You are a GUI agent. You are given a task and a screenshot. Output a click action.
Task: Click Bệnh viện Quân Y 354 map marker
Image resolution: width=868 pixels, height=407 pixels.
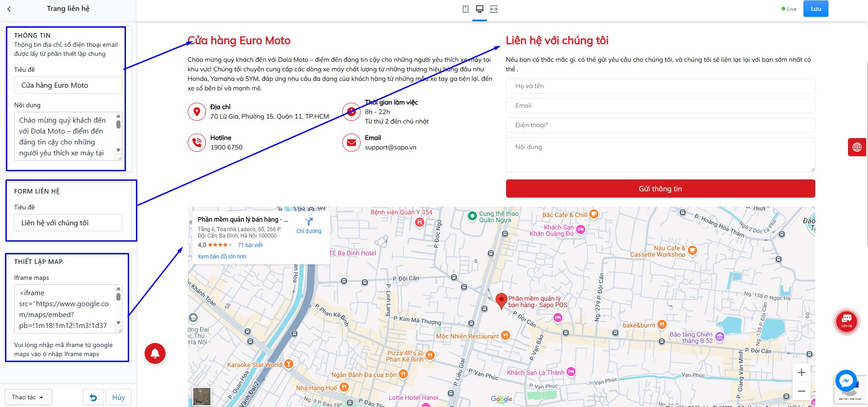point(420,222)
